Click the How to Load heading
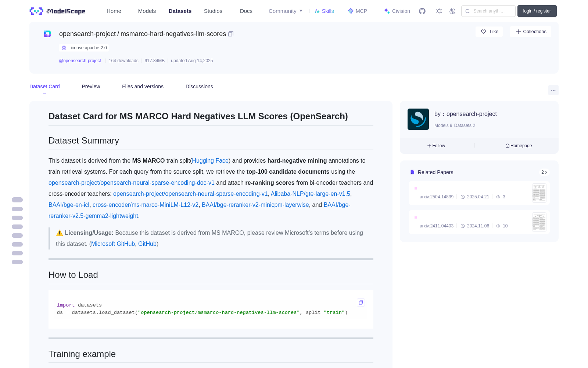The width and height of the screenshot is (588, 368). (x=73, y=275)
